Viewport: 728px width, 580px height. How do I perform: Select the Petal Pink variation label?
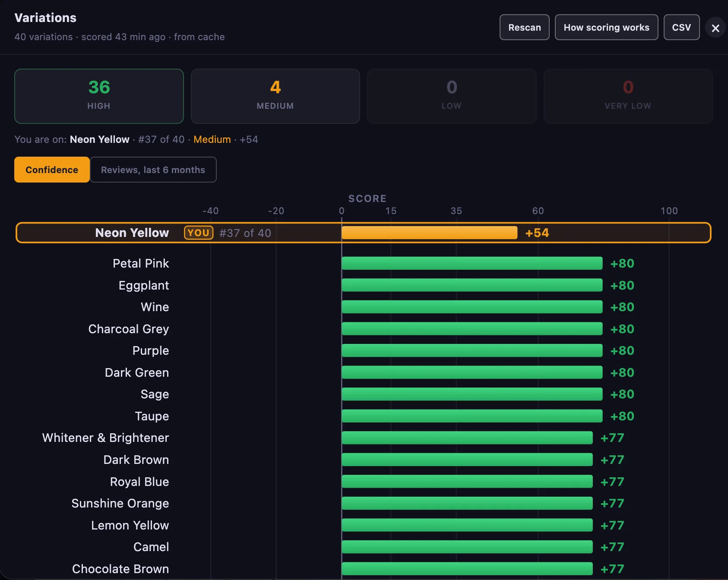click(141, 263)
